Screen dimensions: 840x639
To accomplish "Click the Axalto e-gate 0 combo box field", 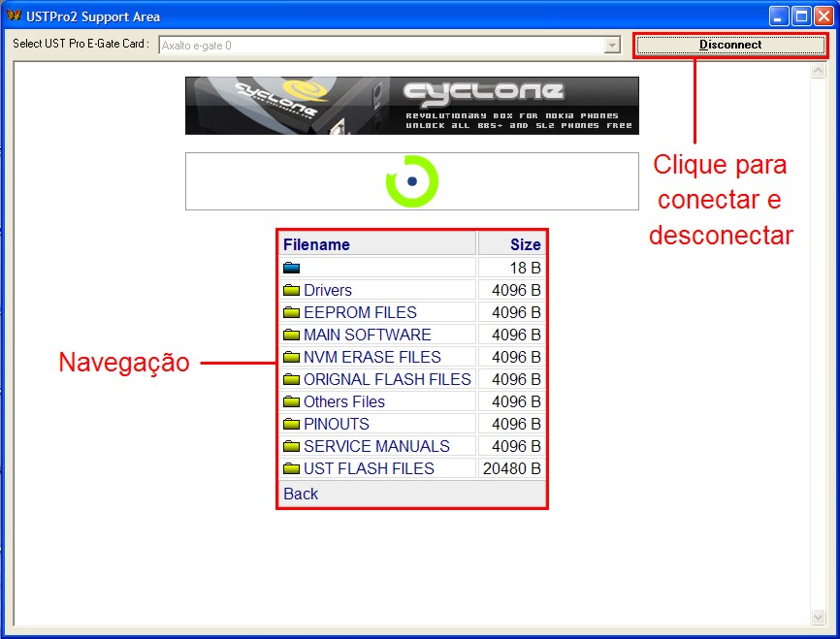I will (378, 45).
